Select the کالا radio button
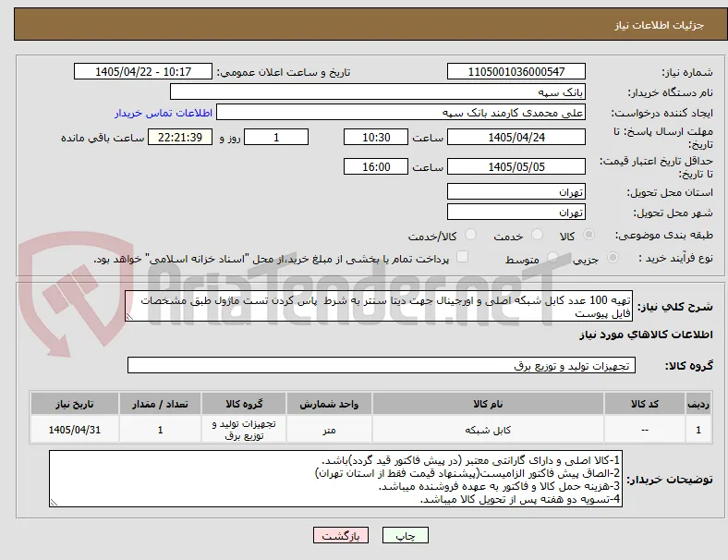Screen dimensions: 728x560 coord(588,235)
